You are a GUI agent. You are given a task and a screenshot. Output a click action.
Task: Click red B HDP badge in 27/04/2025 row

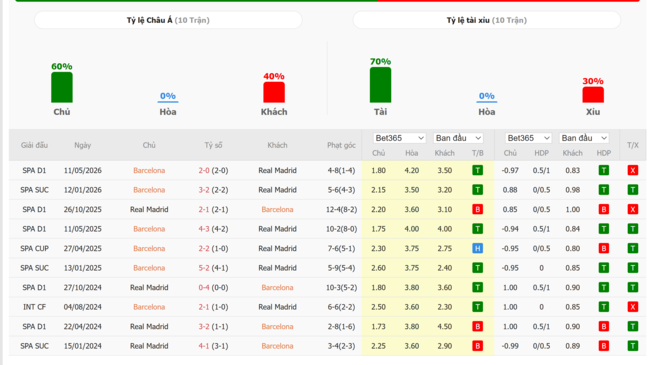[604, 248]
